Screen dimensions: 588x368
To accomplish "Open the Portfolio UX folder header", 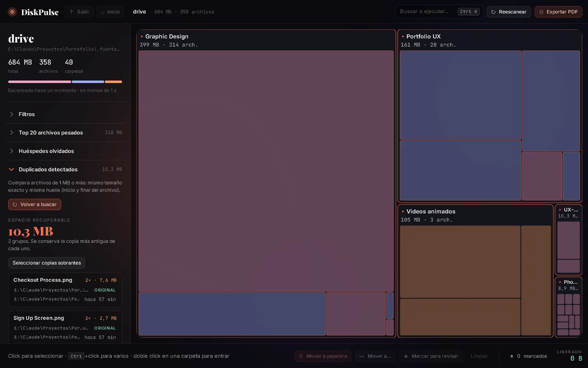I will tap(490, 40).
